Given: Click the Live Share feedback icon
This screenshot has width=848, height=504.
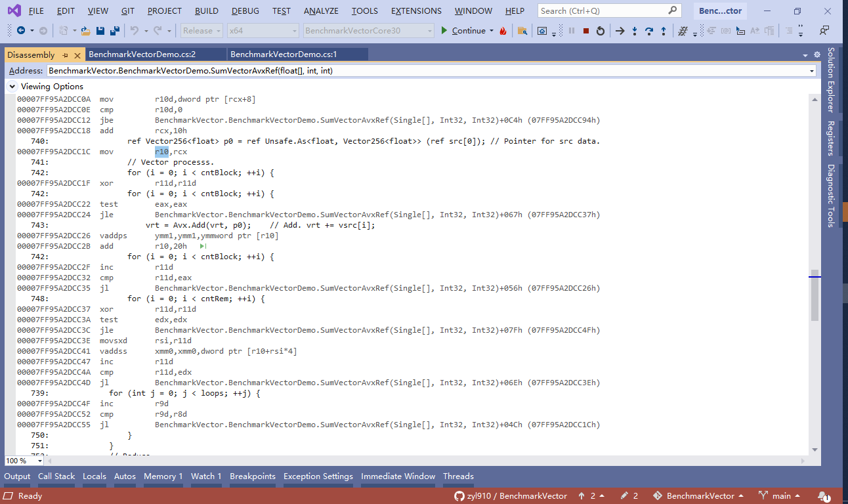Looking at the screenshot, I should tap(824, 31).
